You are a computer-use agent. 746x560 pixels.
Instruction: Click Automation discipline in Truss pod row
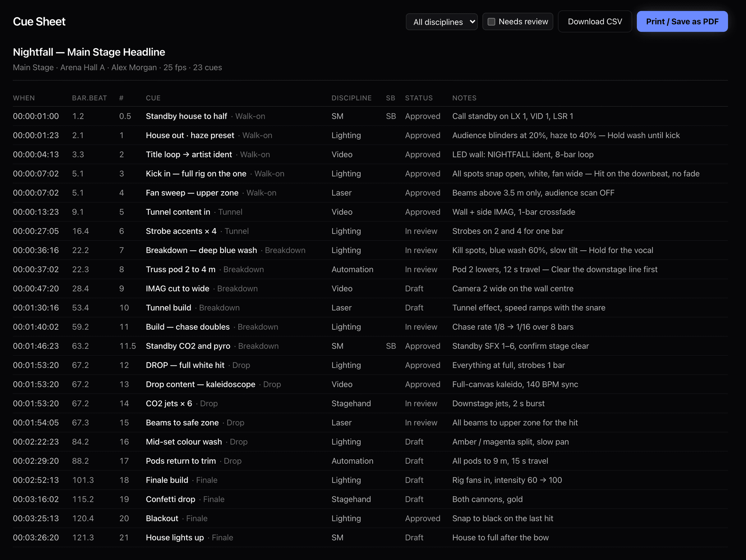pos(352,269)
